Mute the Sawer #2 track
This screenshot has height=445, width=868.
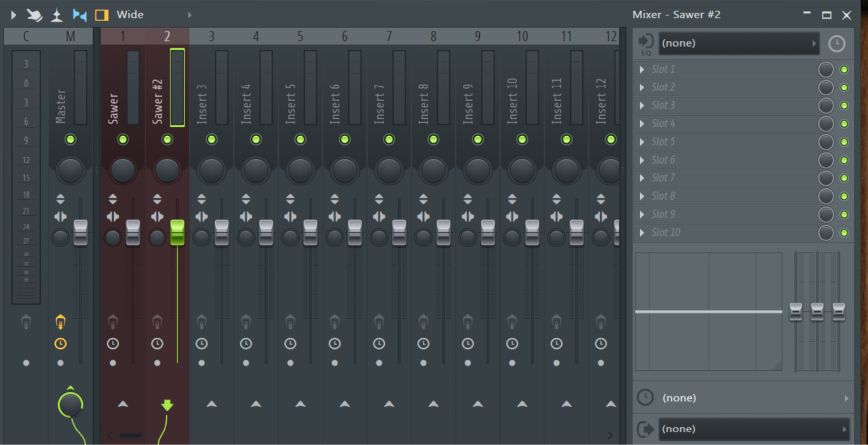[167, 139]
